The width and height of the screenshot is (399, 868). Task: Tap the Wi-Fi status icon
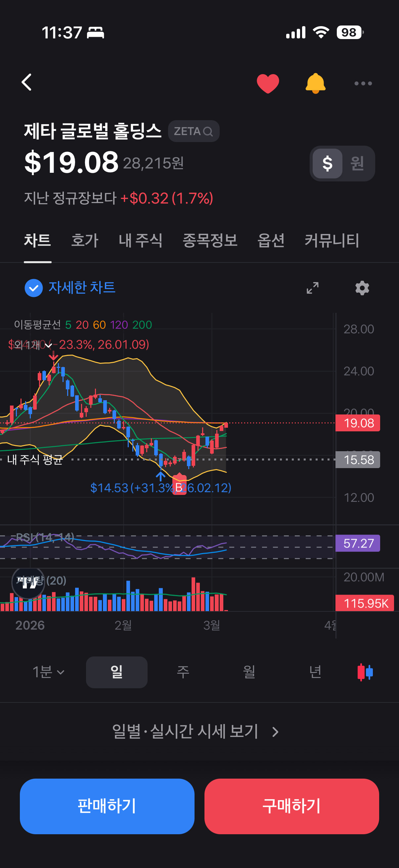(321, 32)
